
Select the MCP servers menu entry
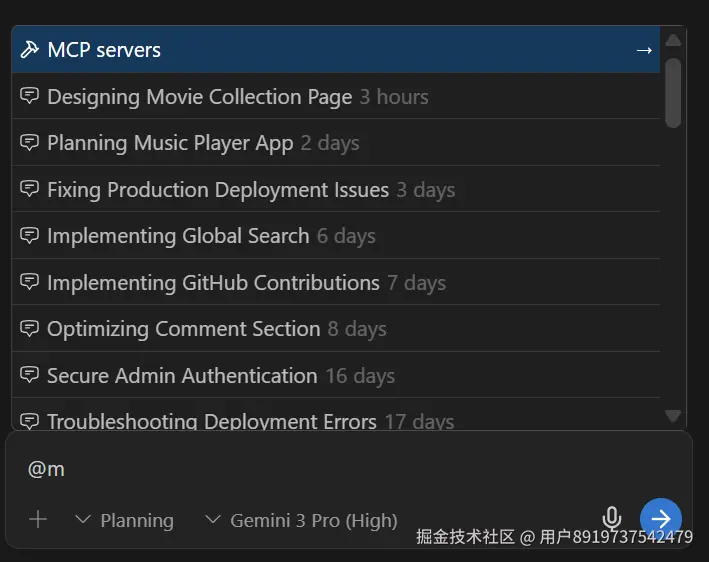pos(104,50)
